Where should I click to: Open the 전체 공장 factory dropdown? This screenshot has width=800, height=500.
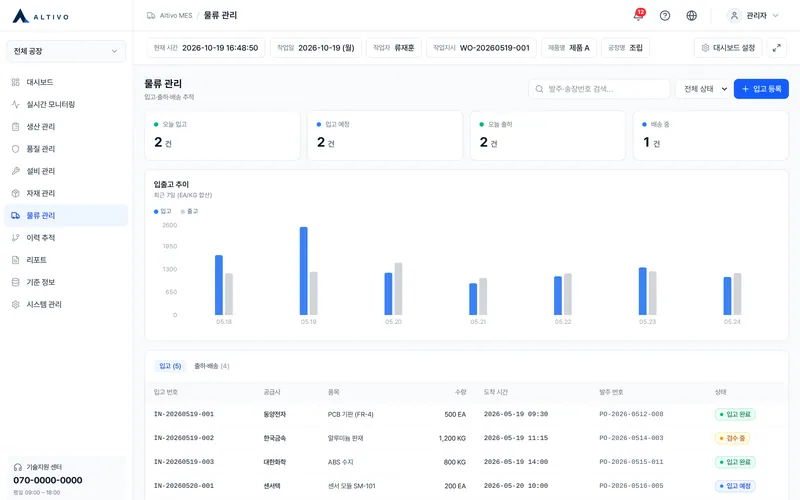point(66,51)
